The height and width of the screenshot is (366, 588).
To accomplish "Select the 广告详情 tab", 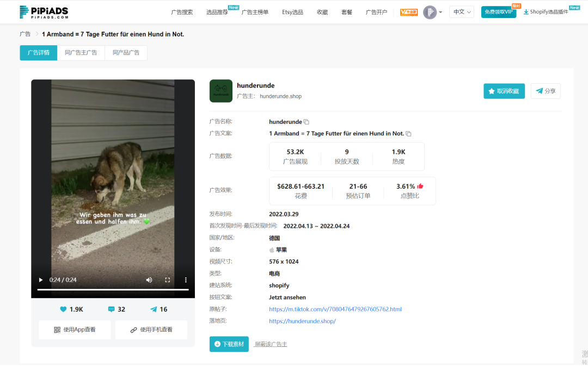I will click(39, 53).
